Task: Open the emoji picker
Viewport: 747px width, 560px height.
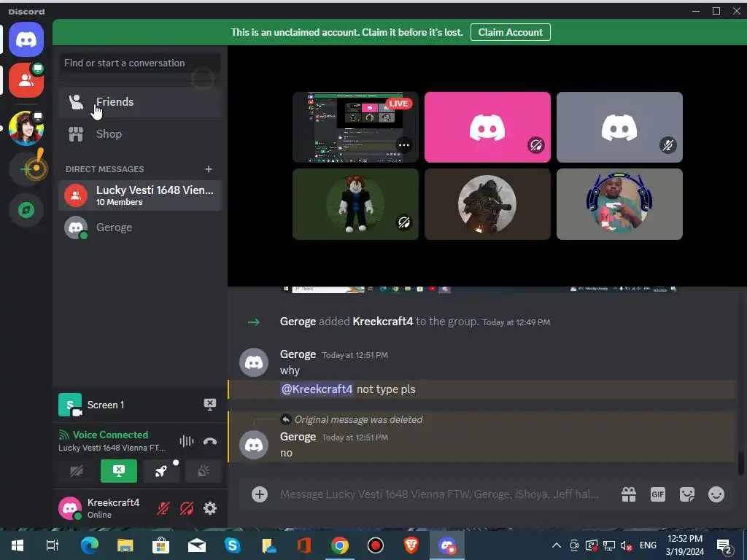Action: point(716,494)
